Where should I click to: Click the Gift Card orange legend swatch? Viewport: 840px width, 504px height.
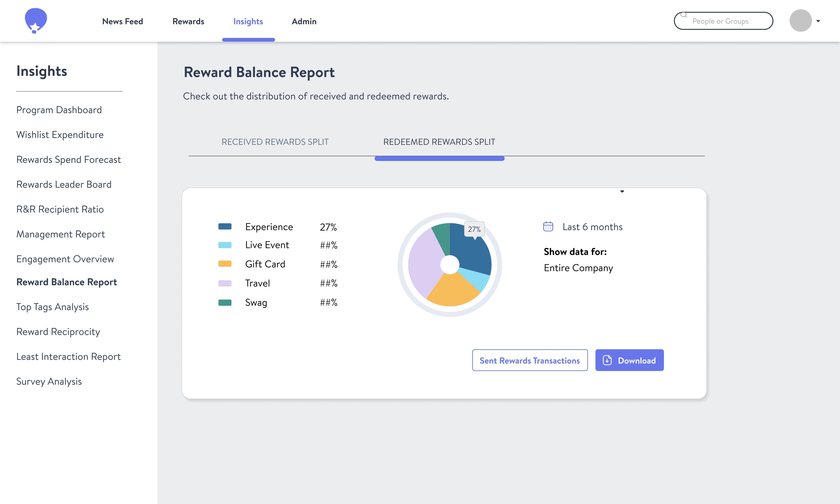click(x=225, y=264)
